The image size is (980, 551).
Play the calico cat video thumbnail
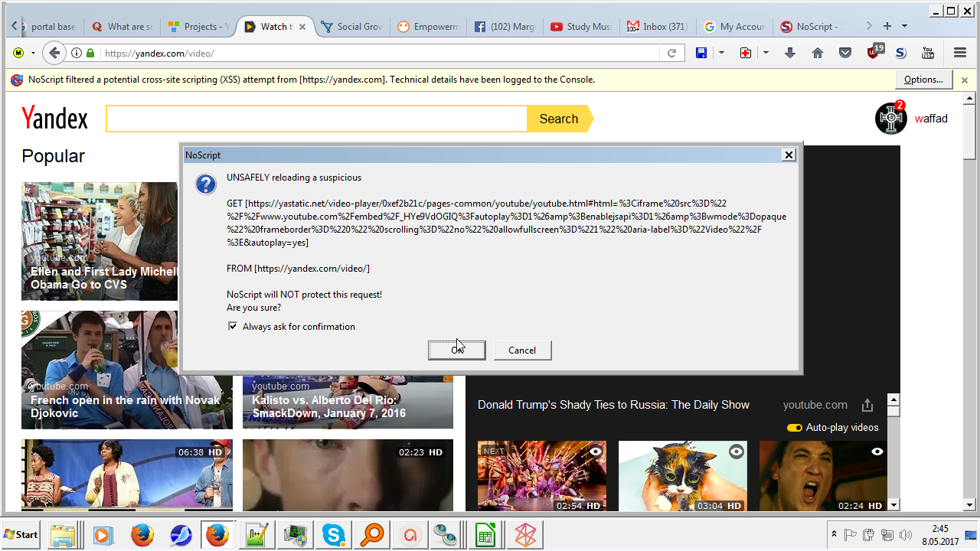[x=683, y=476]
